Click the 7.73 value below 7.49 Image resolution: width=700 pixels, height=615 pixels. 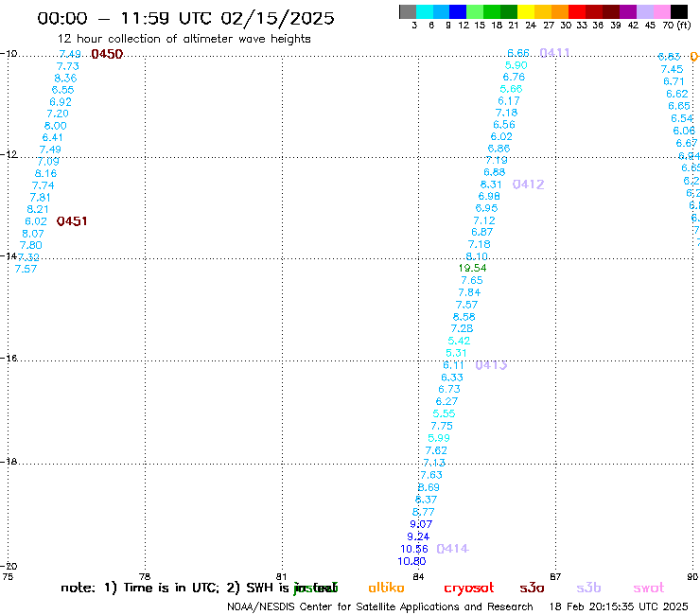pyautogui.click(x=68, y=66)
